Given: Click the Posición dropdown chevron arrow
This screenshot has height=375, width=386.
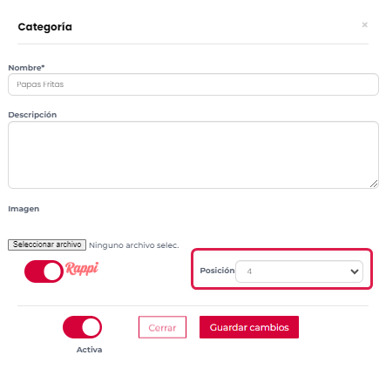Looking at the screenshot, I should (x=354, y=272).
